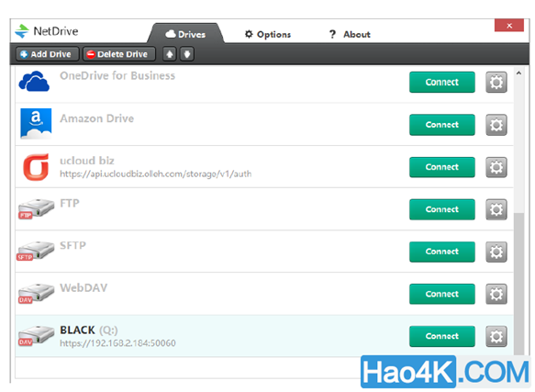Screen dimensions: 535x392
Task: Connect the BLACK (Q:) WebDAV drive
Action: [441, 336]
